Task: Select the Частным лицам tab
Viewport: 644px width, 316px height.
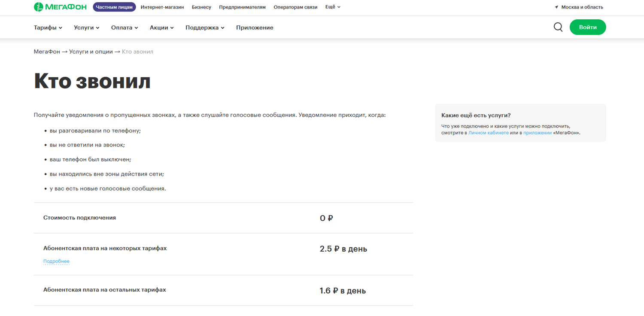Action: (114, 7)
